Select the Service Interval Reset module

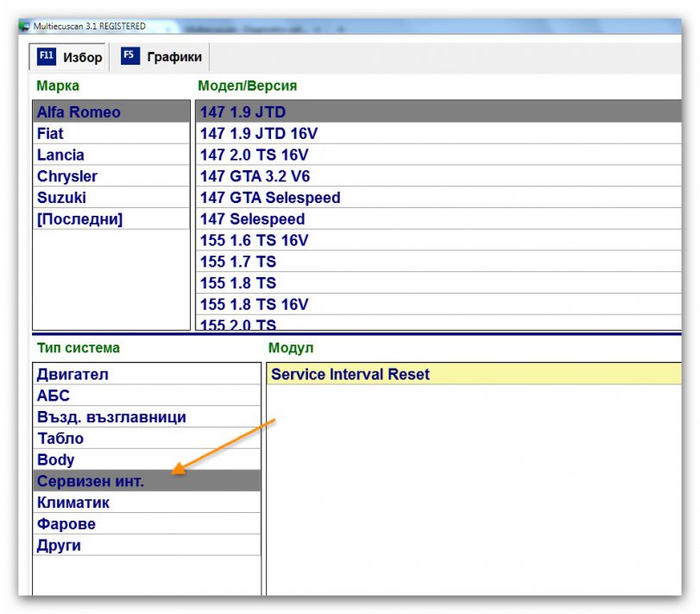point(350,375)
